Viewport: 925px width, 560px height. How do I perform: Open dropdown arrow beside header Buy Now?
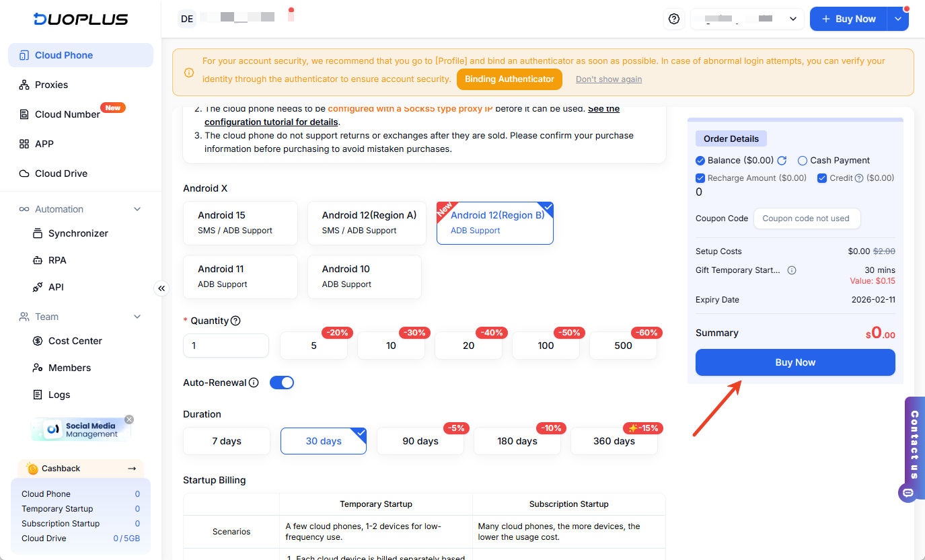898,19
